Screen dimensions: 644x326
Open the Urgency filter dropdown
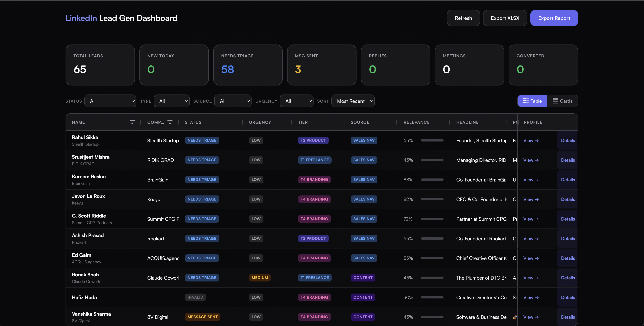point(297,101)
